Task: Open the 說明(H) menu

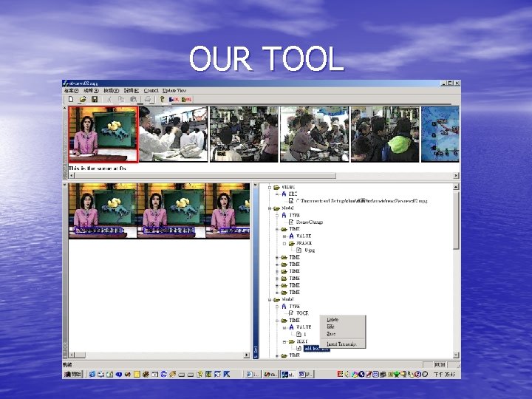Action: 132,91
